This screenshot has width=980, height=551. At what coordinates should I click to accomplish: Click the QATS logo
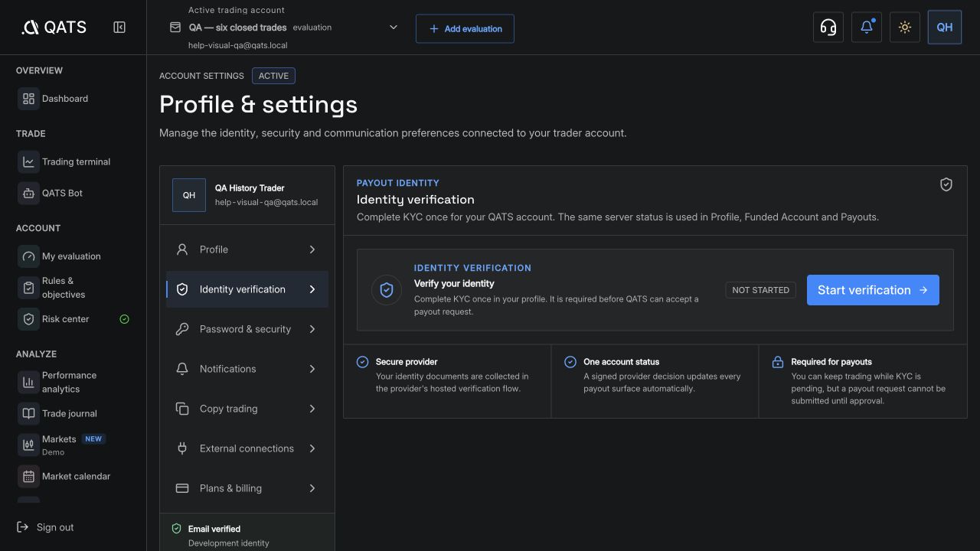pyautogui.click(x=54, y=28)
